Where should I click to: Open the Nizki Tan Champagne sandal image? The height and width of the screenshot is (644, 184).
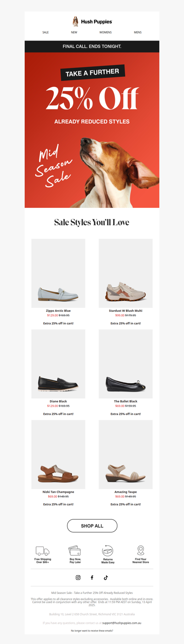pyautogui.click(x=58, y=454)
